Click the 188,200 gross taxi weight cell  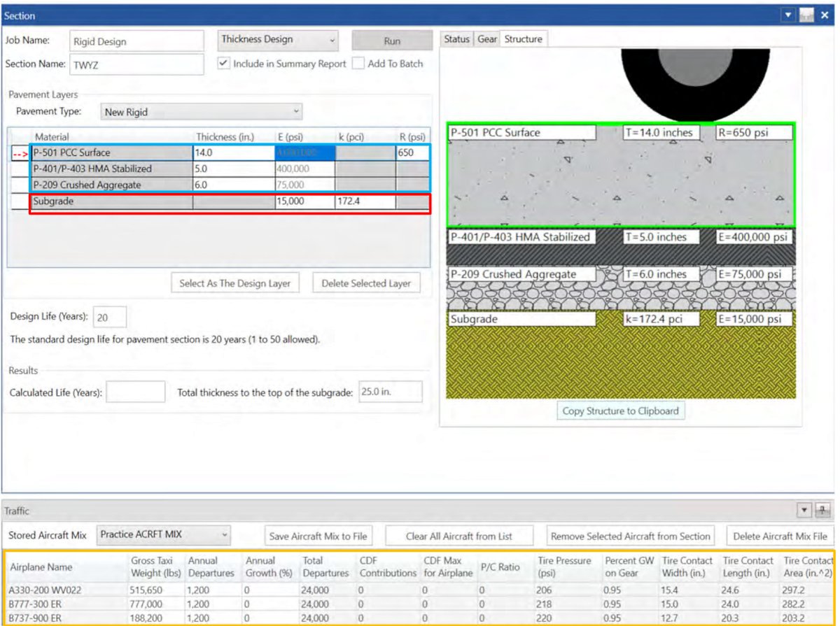(x=156, y=618)
